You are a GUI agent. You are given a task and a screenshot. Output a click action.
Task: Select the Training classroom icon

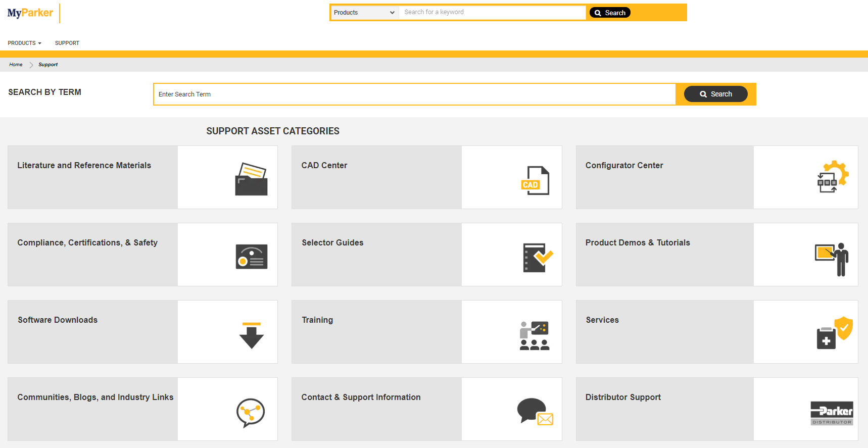tap(535, 336)
